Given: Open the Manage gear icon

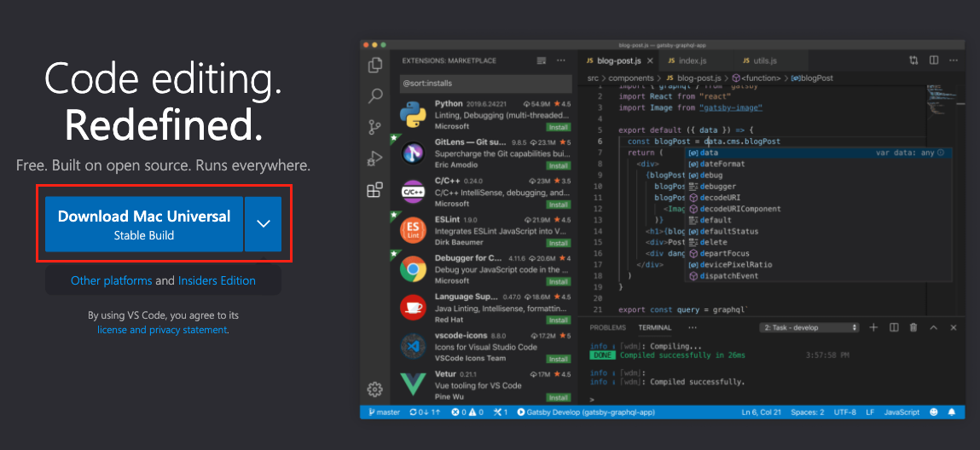Looking at the screenshot, I should pos(375,389).
